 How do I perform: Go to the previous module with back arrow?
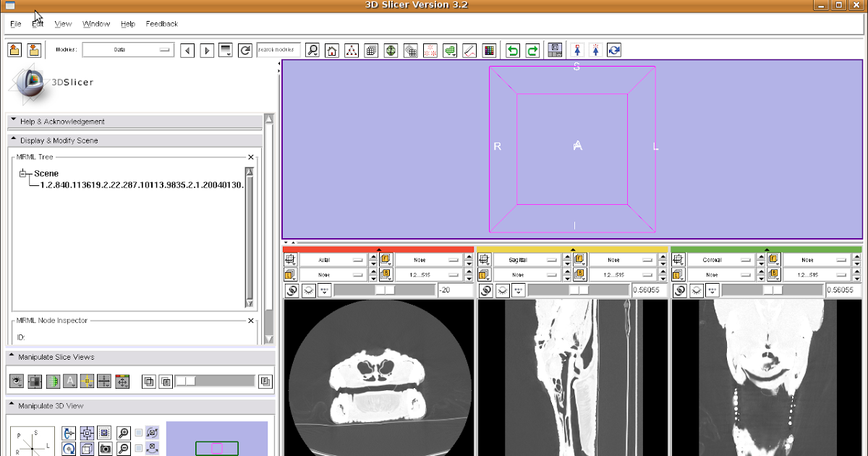point(187,51)
